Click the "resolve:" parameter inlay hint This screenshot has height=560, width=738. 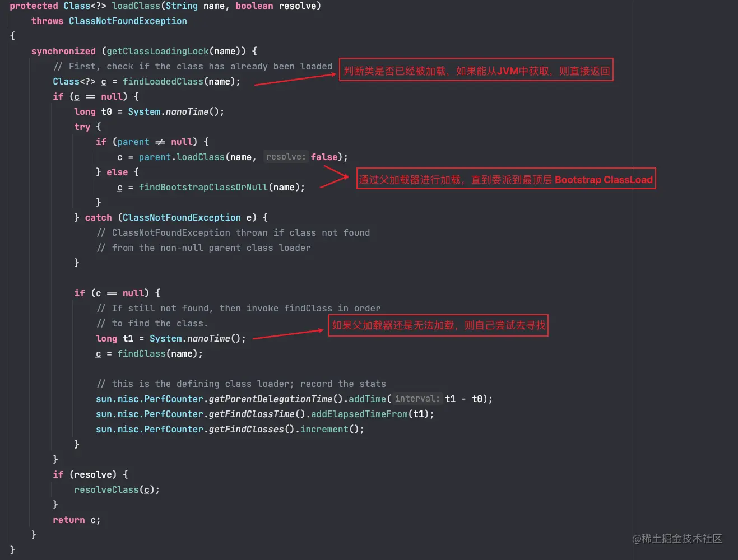286,157
